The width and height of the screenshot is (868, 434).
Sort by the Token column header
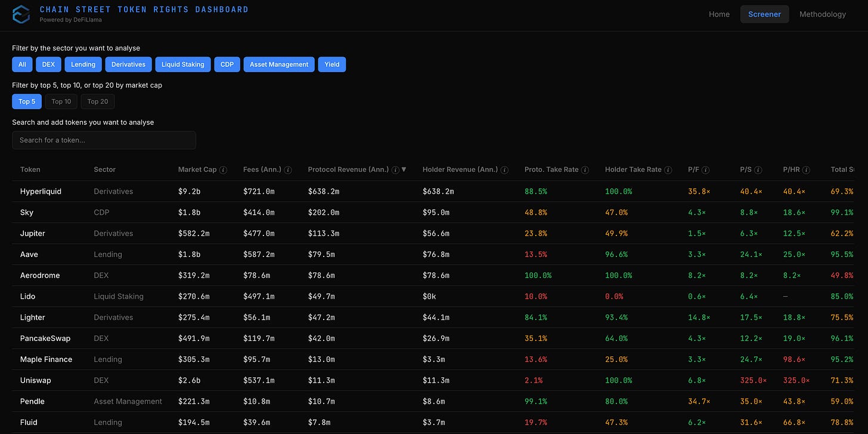click(30, 169)
